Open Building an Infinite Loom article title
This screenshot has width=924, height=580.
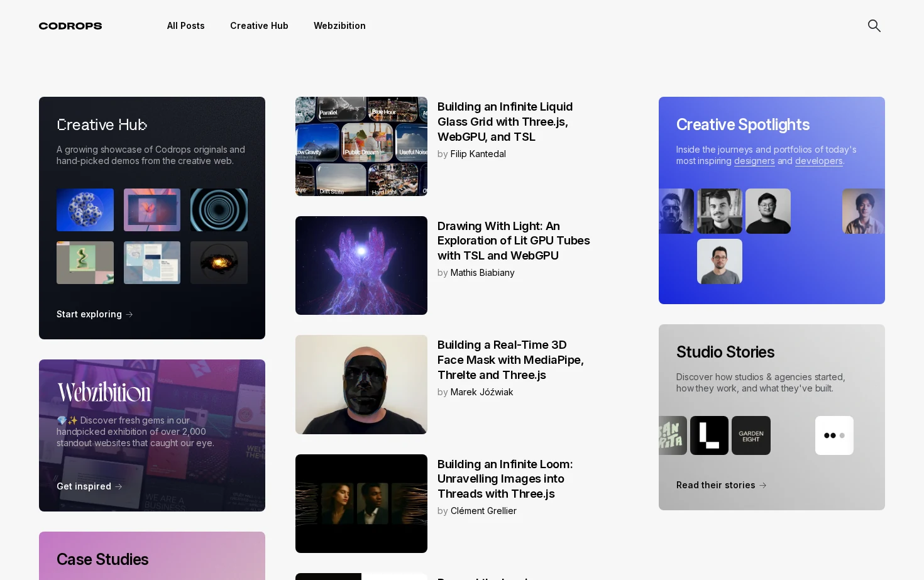505,479
